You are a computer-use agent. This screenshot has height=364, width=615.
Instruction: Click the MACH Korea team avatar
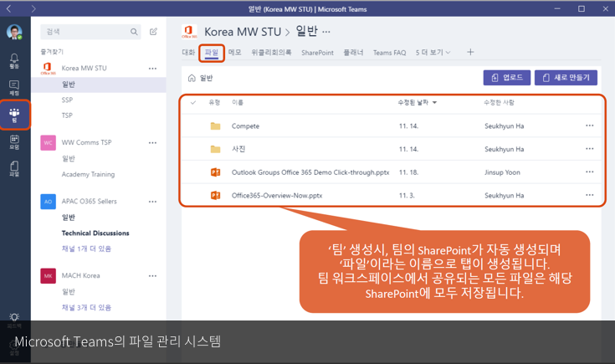click(48, 276)
